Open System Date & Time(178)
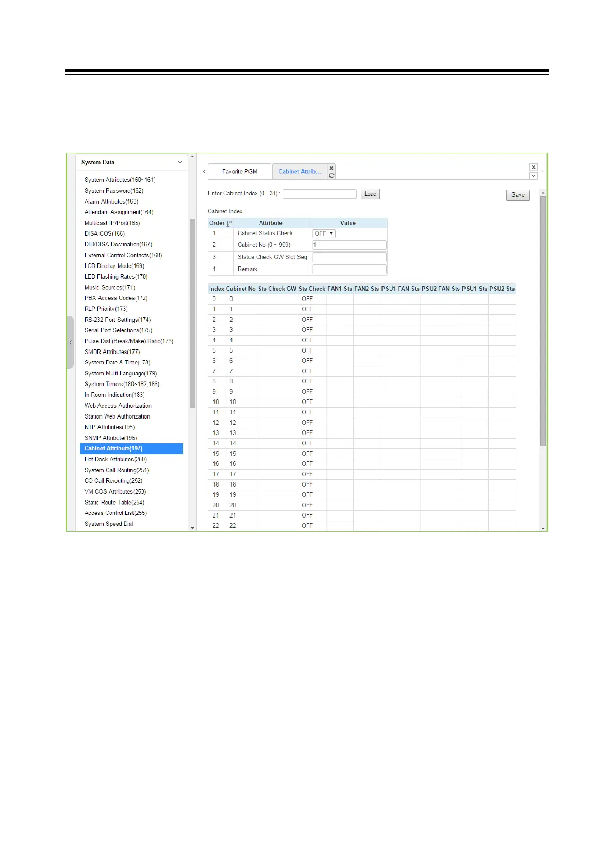The image size is (614, 868). [117, 363]
